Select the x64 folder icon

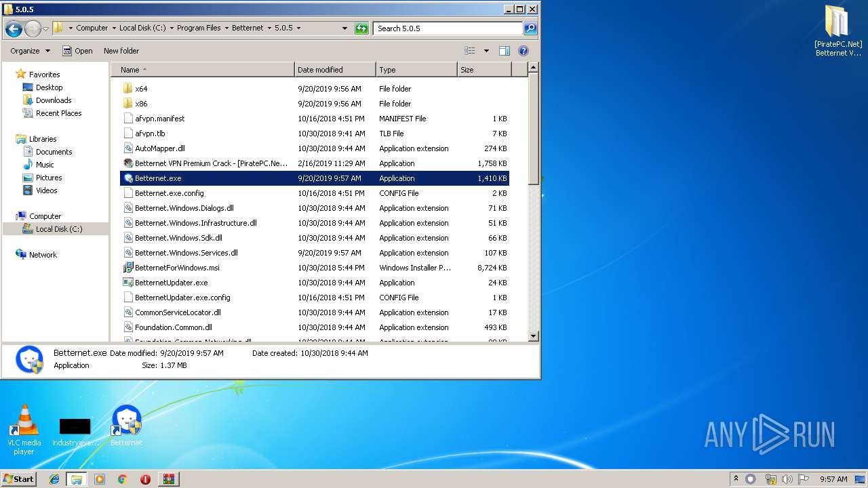[128, 89]
